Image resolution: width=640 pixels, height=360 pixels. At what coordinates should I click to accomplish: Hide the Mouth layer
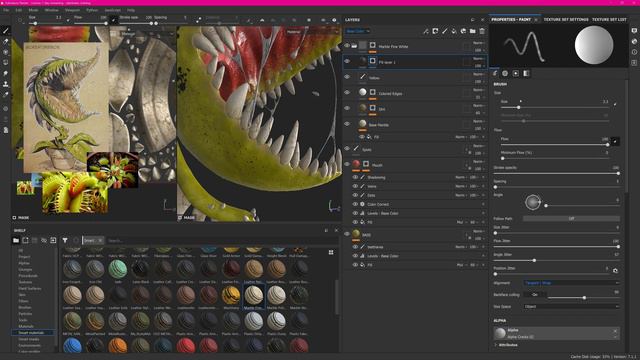pos(347,164)
